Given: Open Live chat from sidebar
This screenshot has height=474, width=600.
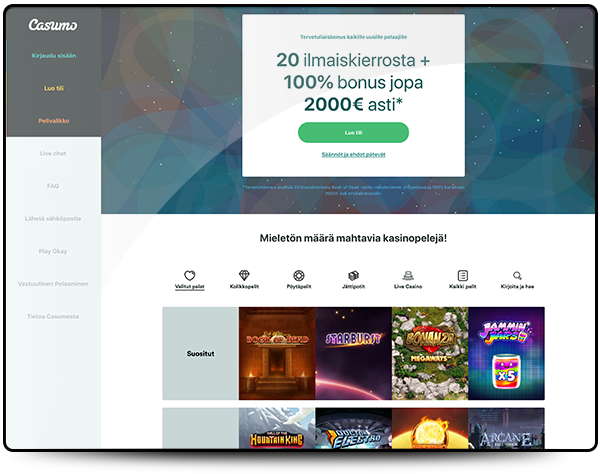Looking at the screenshot, I should [x=53, y=153].
